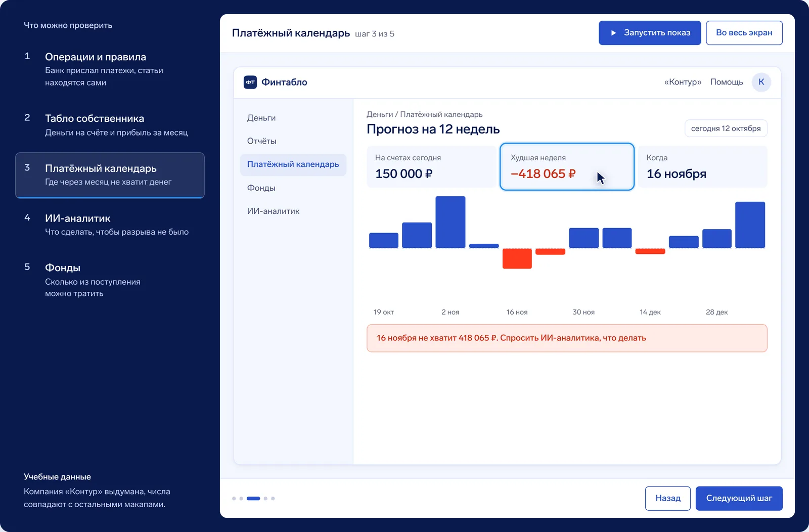
Task: Click the сегодня 12 октября date chip
Action: pyautogui.click(x=726, y=128)
